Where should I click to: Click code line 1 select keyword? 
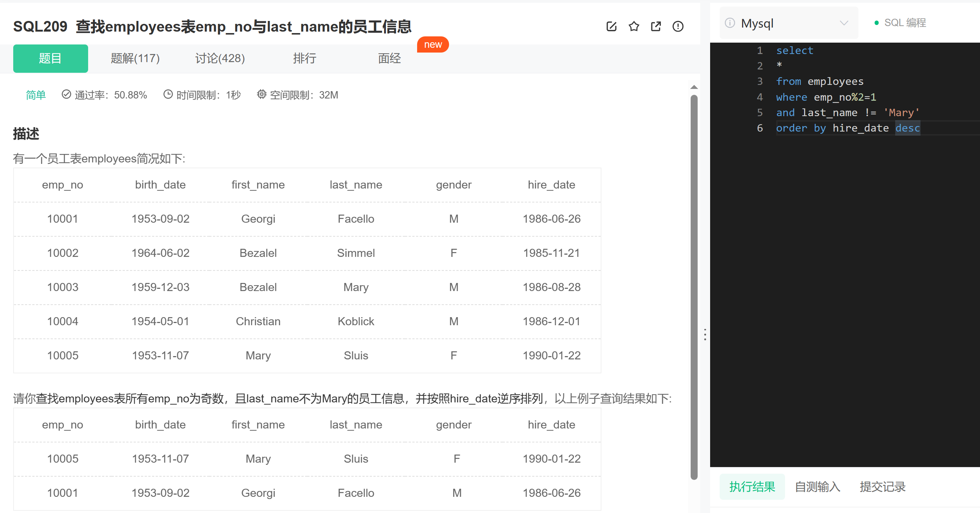(794, 50)
